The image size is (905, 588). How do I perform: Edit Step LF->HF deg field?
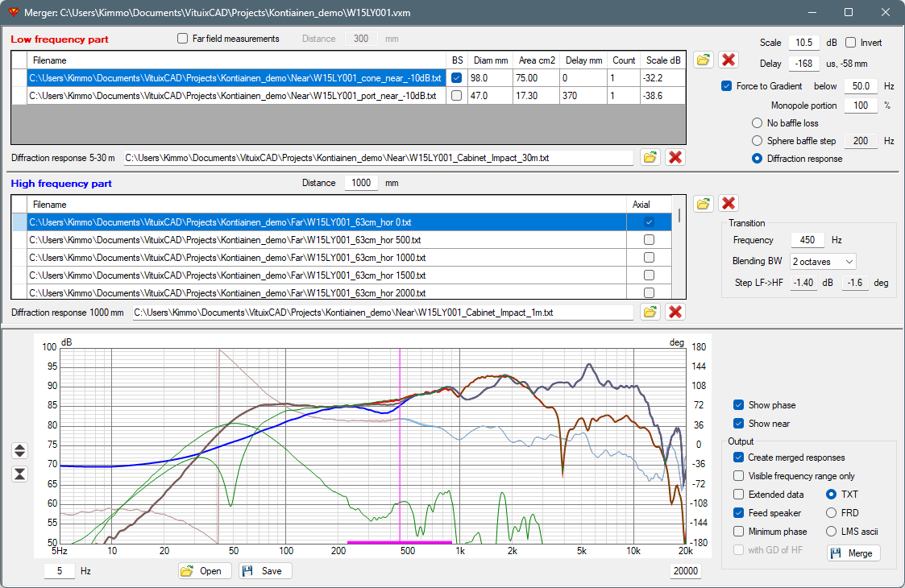click(855, 283)
